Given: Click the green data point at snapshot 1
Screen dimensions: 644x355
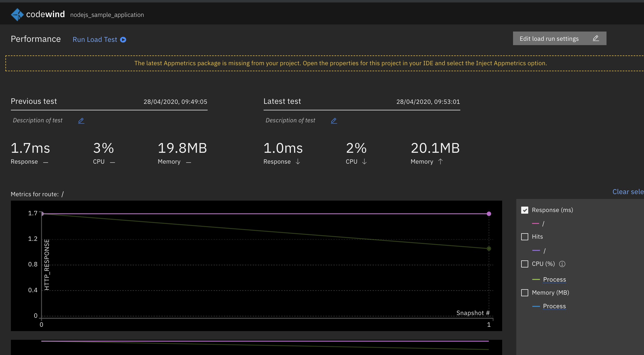Looking at the screenshot, I should pos(489,248).
